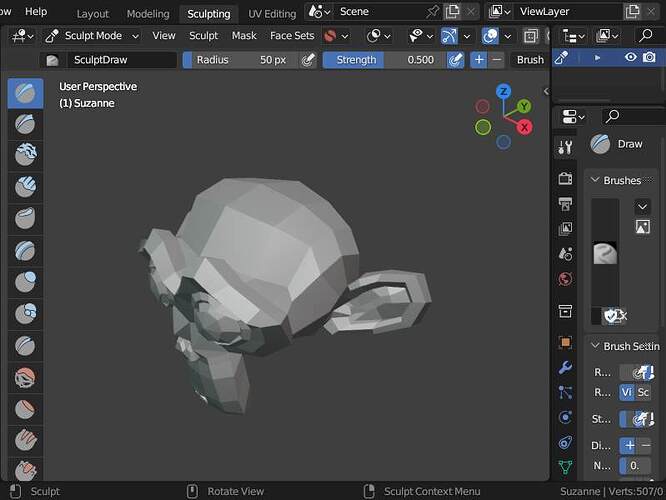Open the View menu in header
This screenshot has width=666, height=500.
(x=164, y=36)
